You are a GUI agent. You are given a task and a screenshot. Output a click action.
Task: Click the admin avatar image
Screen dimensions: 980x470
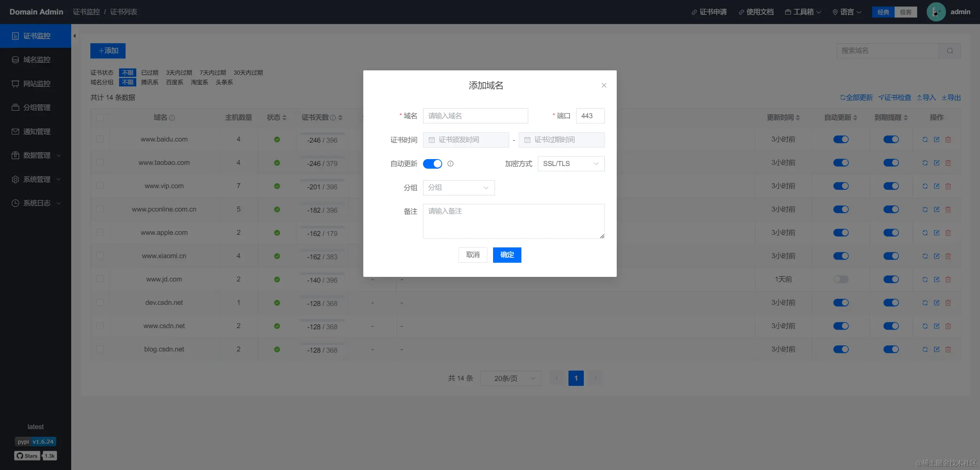pyautogui.click(x=936, y=12)
